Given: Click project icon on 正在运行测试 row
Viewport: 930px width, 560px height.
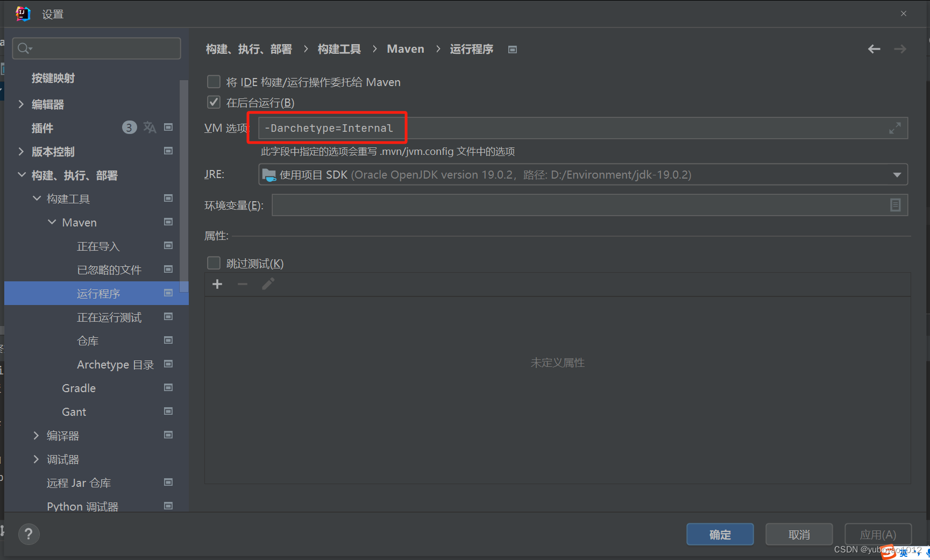Looking at the screenshot, I should click(168, 317).
